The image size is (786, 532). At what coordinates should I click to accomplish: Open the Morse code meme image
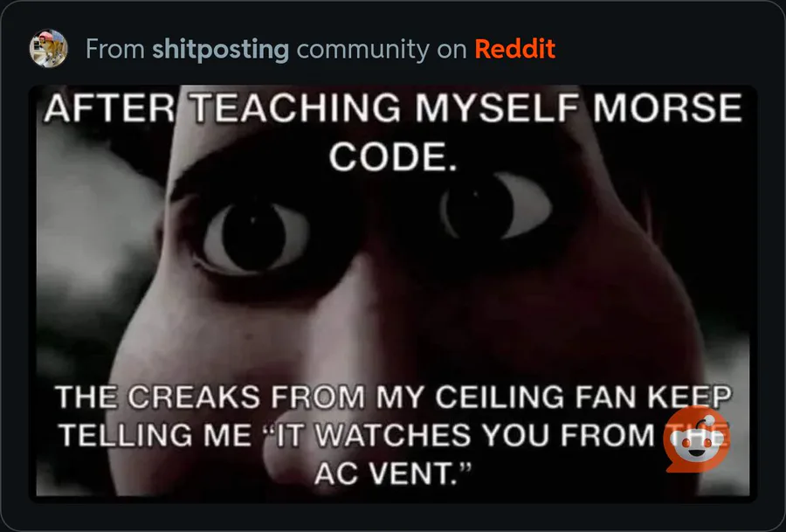pos(393,291)
